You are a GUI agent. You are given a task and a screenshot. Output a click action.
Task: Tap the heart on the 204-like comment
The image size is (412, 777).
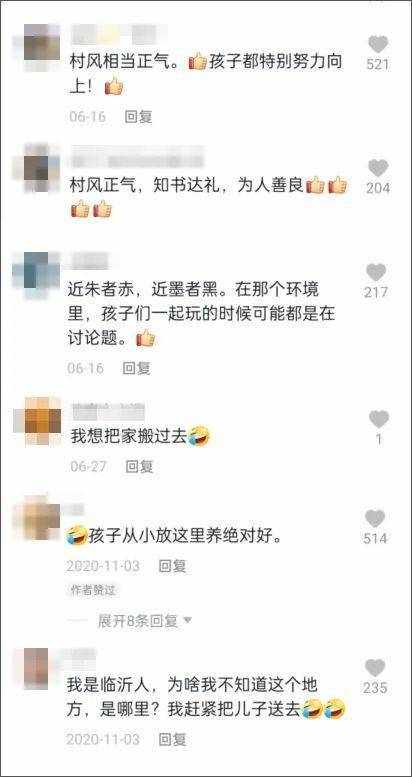pyautogui.click(x=378, y=168)
